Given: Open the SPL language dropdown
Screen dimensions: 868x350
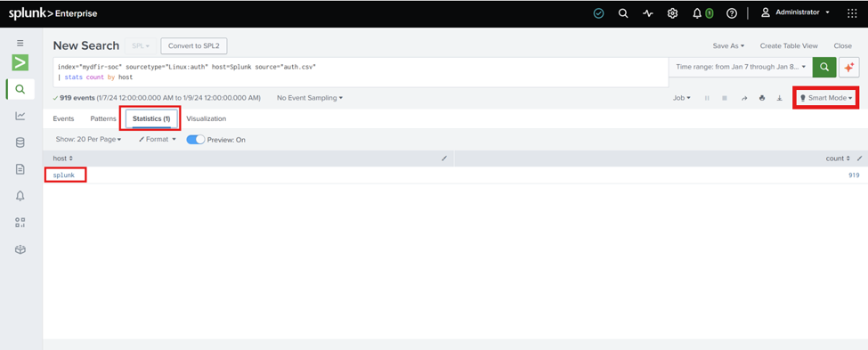Looking at the screenshot, I should click(142, 46).
